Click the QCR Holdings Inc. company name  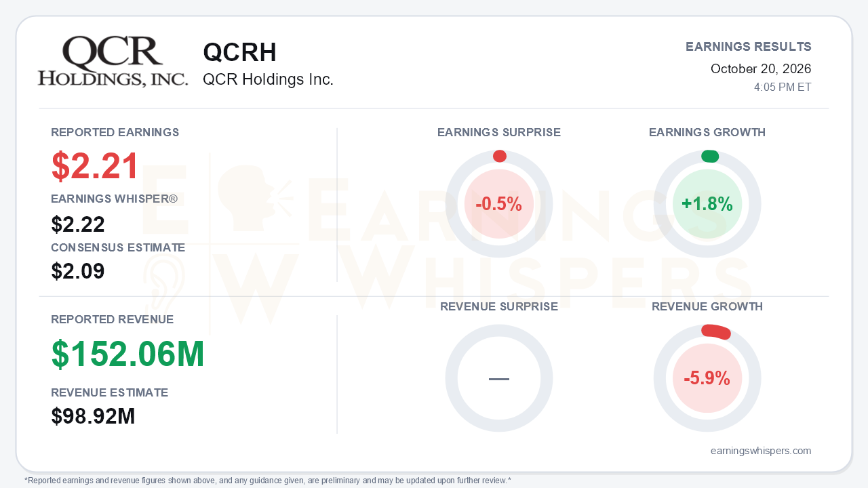[x=268, y=79]
